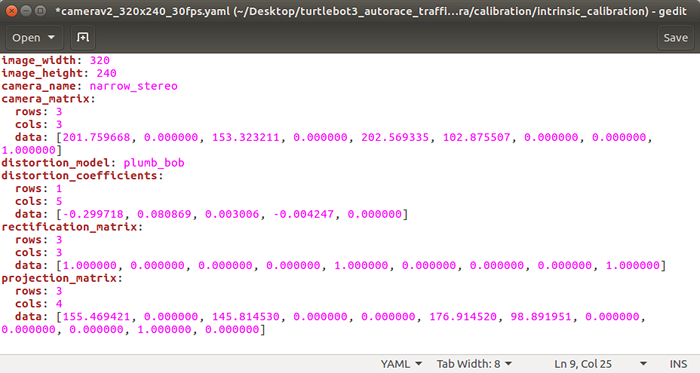Click the value 201.759668 in camera matrix
700x373 pixels.
(x=96, y=137)
